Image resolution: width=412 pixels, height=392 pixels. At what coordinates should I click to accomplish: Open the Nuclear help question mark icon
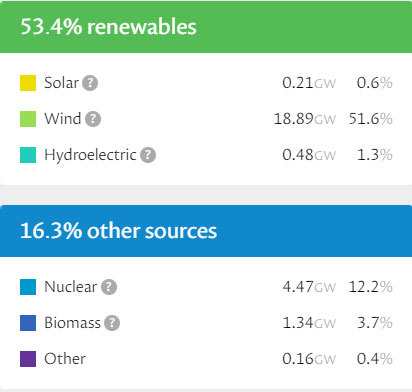pyautogui.click(x=109, y=287)
